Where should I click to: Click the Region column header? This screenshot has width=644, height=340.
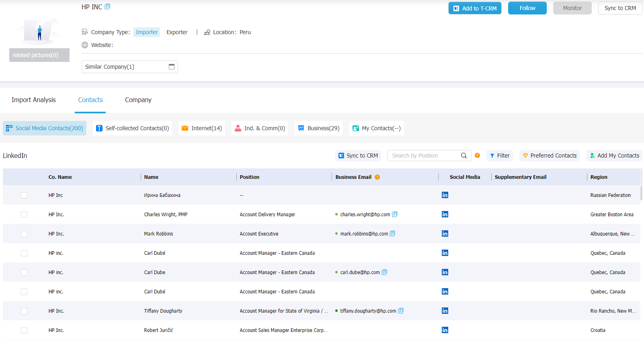tap(599, 177)
